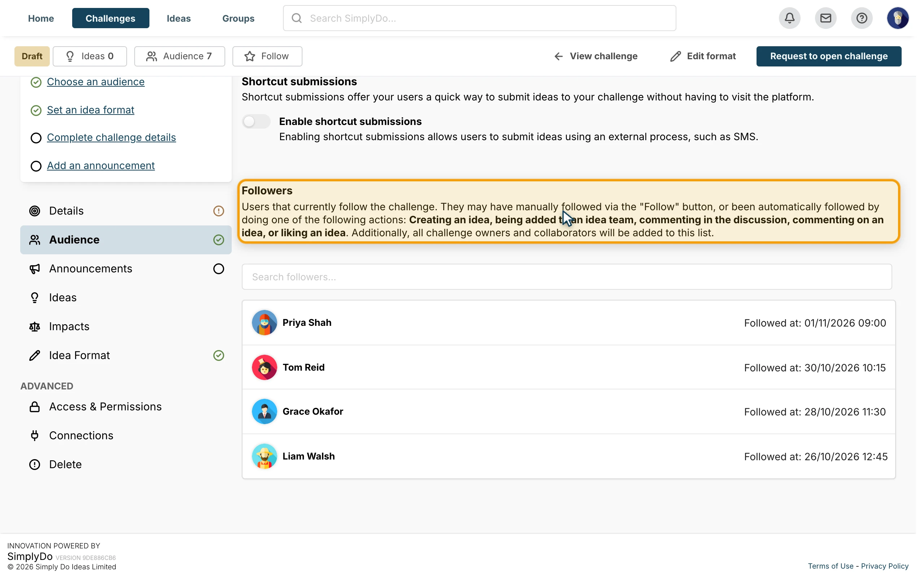Click the star icon in Follow

250,56
